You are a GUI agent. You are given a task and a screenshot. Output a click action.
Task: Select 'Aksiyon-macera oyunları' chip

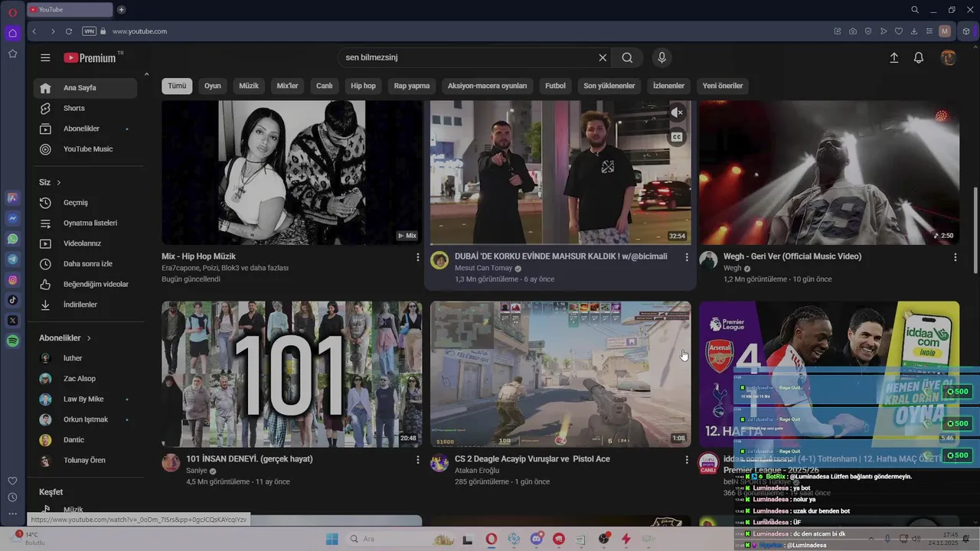[x=488, y=86]
